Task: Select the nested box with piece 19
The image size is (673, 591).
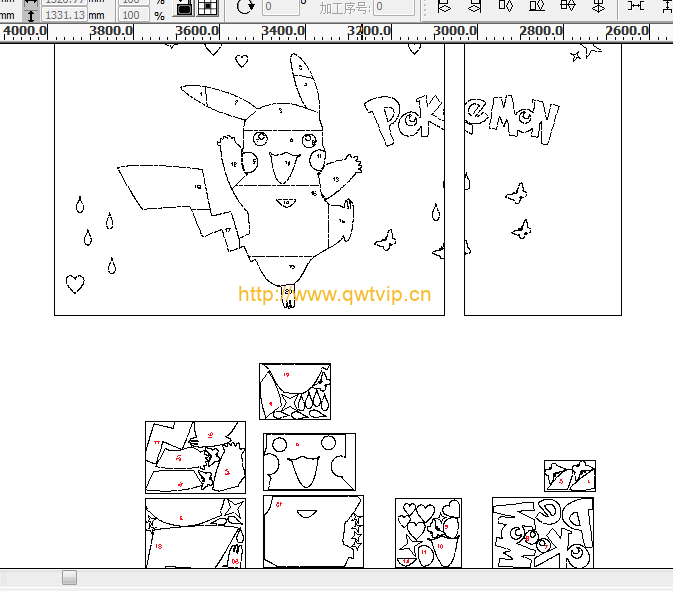Action: tap(295, 391)
